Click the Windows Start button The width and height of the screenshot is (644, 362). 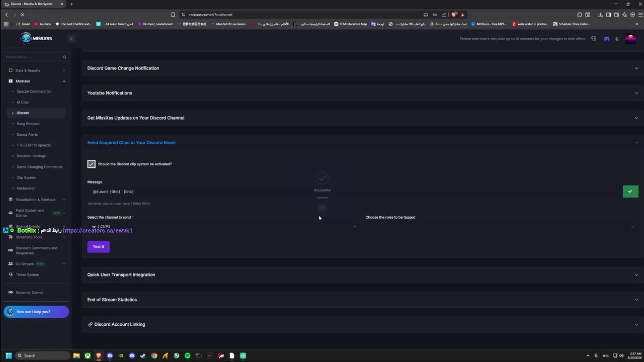pos(9,355)
